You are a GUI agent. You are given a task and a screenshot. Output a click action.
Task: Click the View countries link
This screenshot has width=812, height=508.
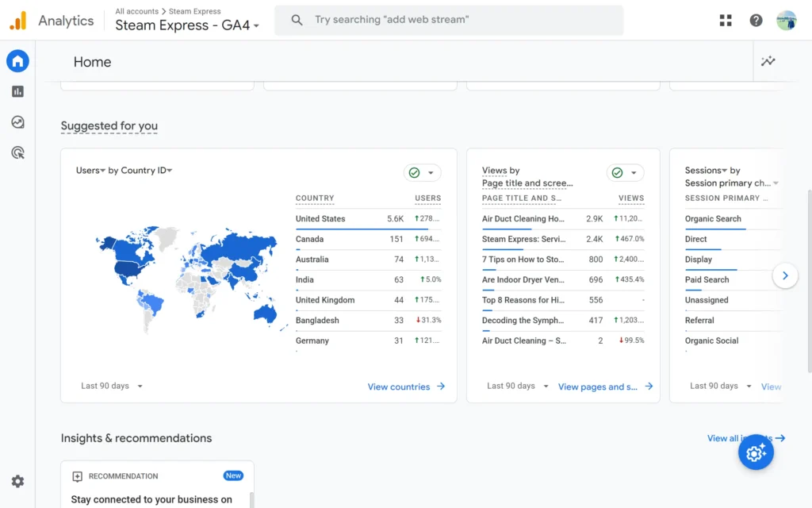(x=406, y=387)
